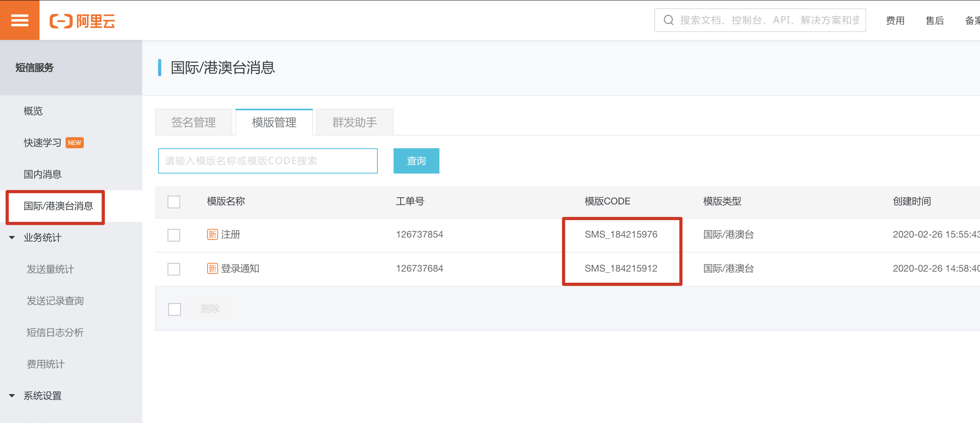Click the 新 badge beside 注册
Screen dimensions: 980x423
[x=212, y=234]
